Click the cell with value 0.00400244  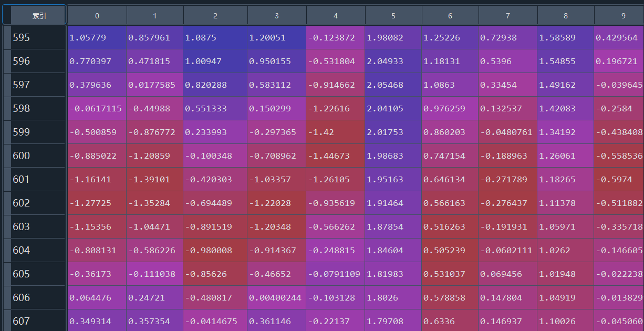[277, 298]
